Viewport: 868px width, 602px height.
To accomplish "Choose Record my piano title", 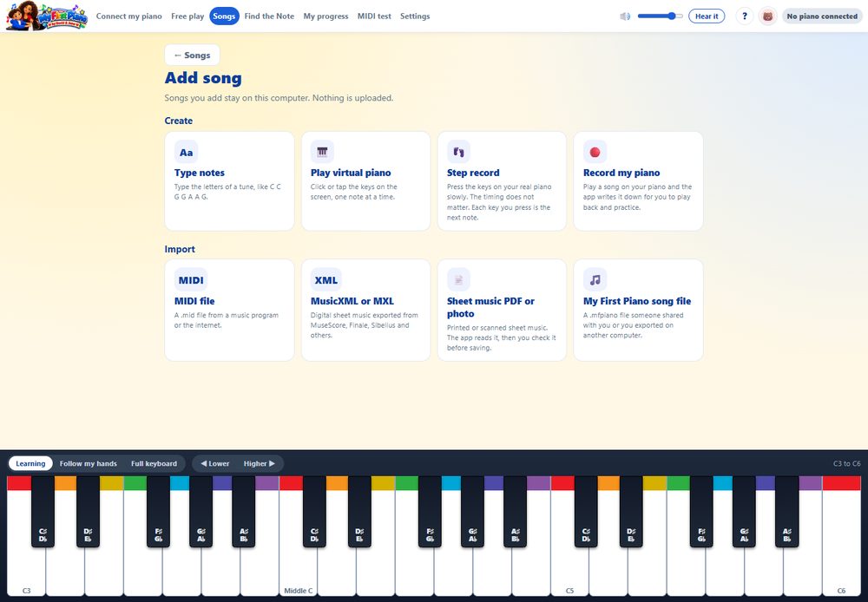I will coord(621,173).
